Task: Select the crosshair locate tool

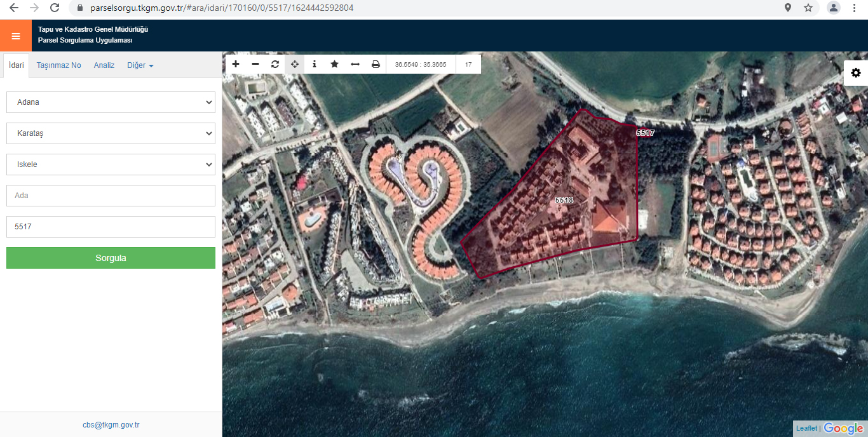Action: (x=295, y=64)
